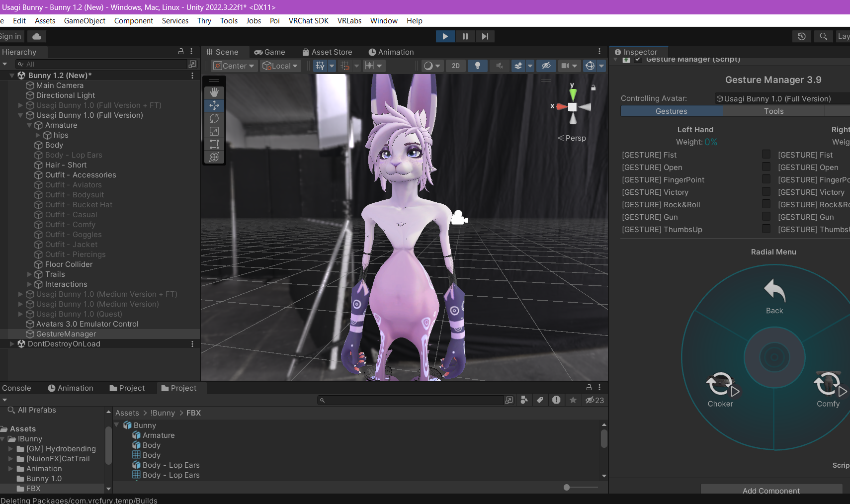Tick left hand [GESTURE] Fist checkbox
Viewport: 850px width, 504px height.
click(766, 155)
